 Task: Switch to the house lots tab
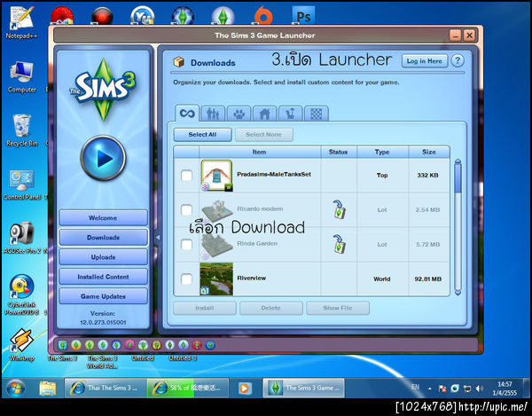(x=264, y=114)
